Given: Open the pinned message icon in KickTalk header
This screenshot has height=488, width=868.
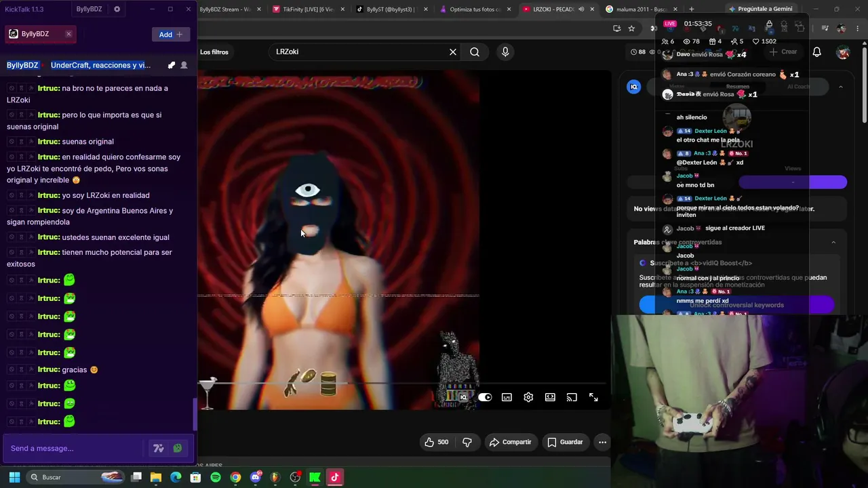Looking at the screenshot, I should point(171,65).
